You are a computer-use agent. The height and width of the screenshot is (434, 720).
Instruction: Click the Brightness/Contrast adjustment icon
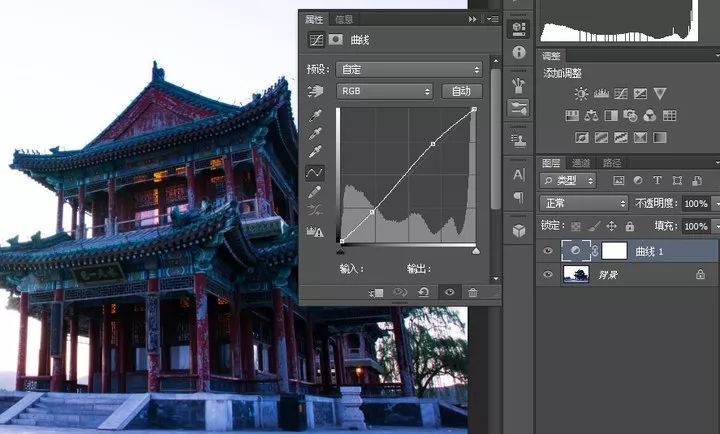point(582,94)
